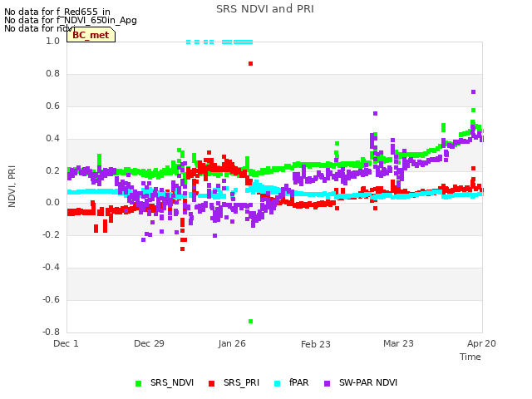Click the 0.2 y-axis tick label
Viewport: 532px width, 399px height.
coord(52,170)
